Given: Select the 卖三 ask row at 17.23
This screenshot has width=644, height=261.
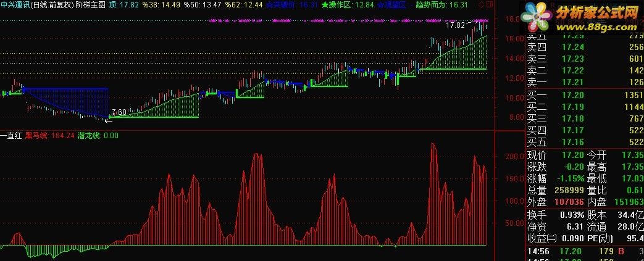Looking at the screenshot, I should pos(585,59).
